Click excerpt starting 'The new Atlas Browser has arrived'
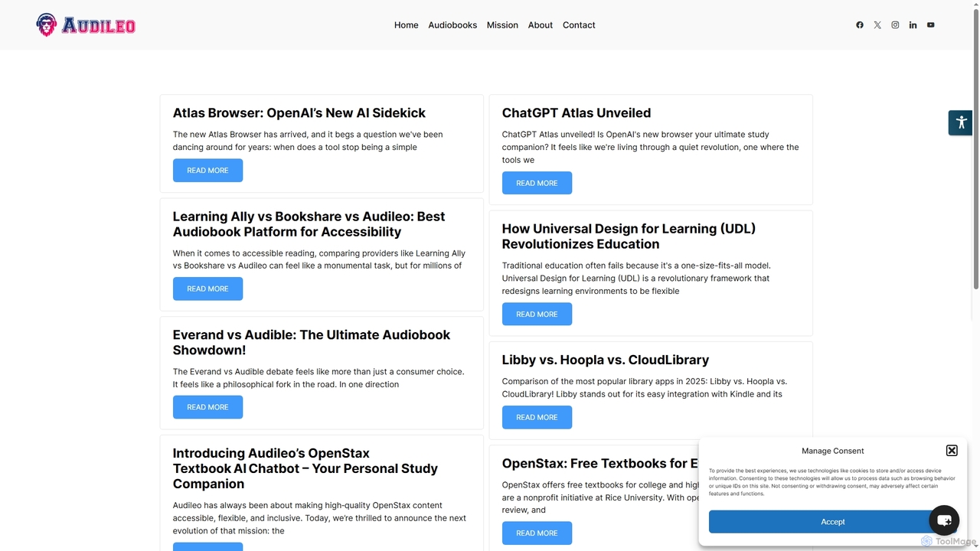The width and height of the screenshot is (980, 551). pos(308,141)
